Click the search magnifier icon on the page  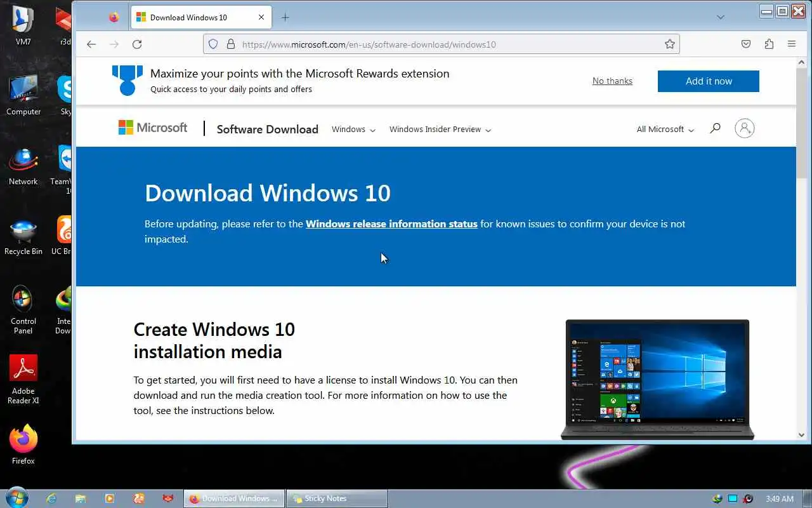click(715, 128)
